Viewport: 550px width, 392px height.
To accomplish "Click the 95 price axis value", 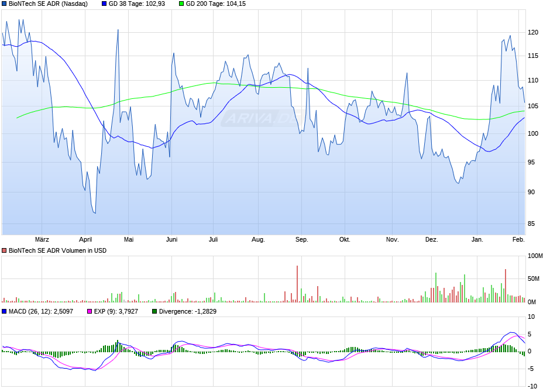I will [x=531, y=162].
